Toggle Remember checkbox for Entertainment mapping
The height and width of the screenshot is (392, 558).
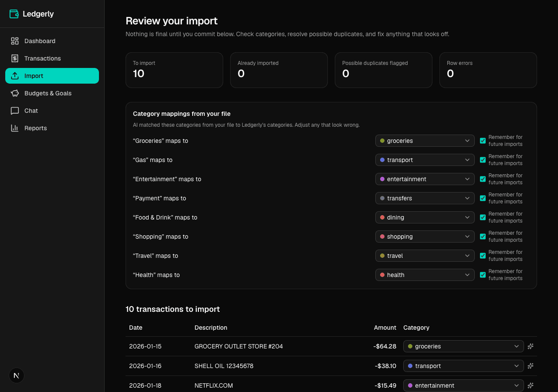[x=483, y=179]
